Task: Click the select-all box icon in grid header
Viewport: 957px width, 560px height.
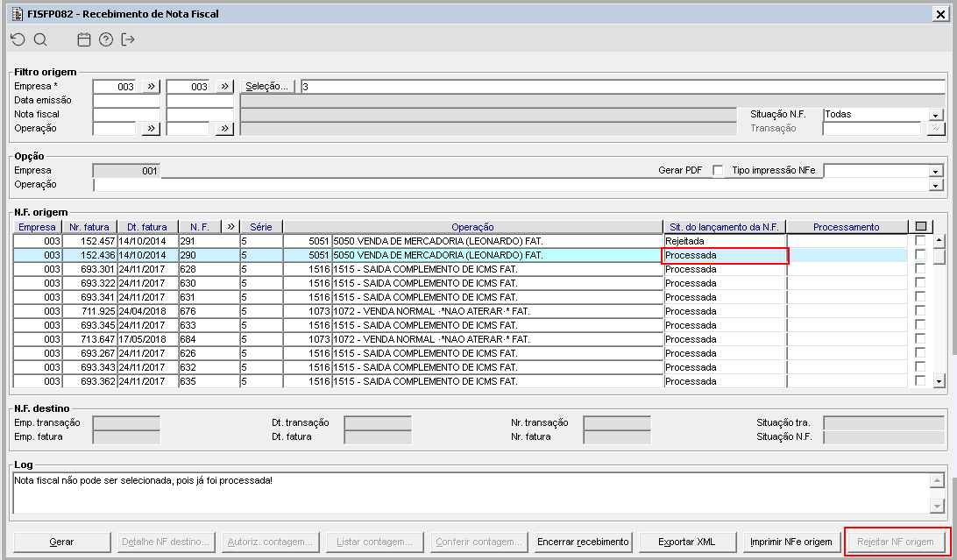Action: coord(920,227)
